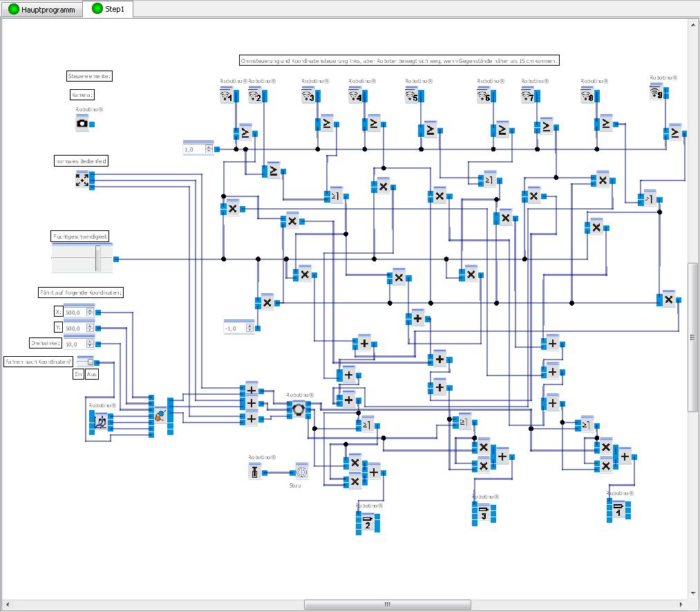Click the bumper sensor block

(x=255, y=472)
